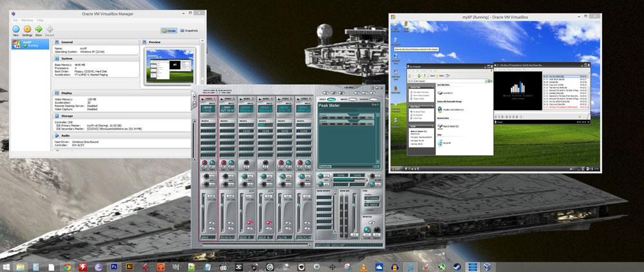Toggle the mute button on strip 5
644x272 pixels.
[287, 222]
